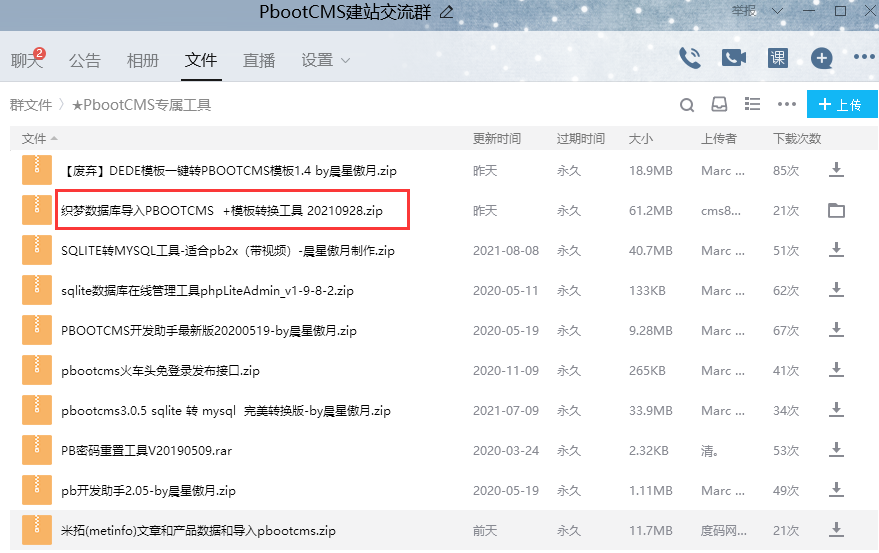Select sqlite数据库在线管理工具phpLiteAdmin file name

[207, 291]
